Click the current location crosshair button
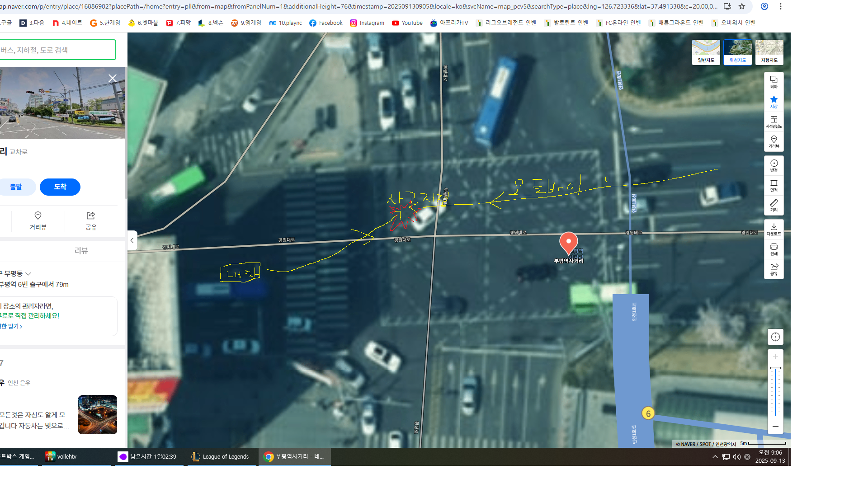Screen dimensions: 868x488 [x=775, y=337]
